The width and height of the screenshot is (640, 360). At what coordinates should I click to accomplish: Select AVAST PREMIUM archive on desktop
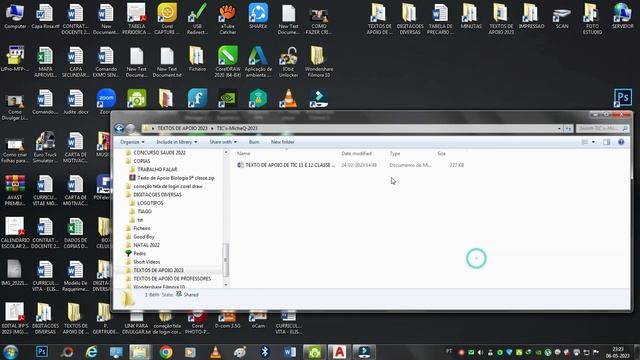click(15, 190)
